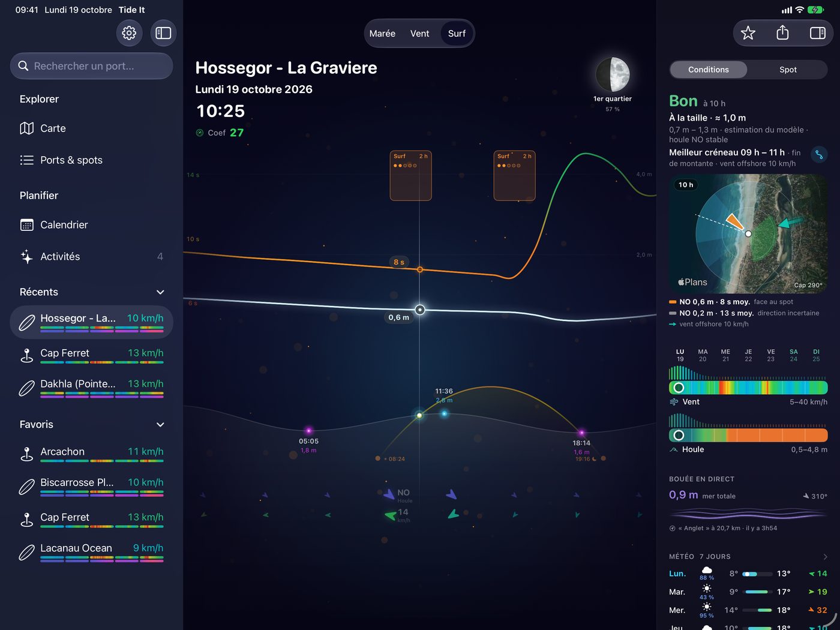The image size is (840, 630).
Task: Add spot to favorites with star icon
Action: (x=748, y=33)
